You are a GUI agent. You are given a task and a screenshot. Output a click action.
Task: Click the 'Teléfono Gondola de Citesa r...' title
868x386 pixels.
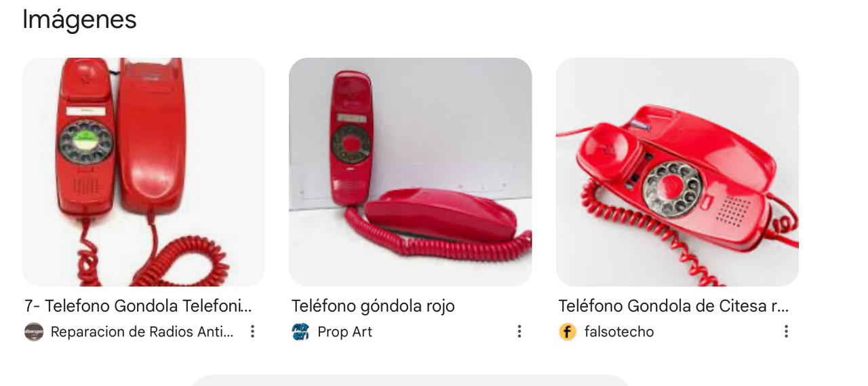(673, 306)
